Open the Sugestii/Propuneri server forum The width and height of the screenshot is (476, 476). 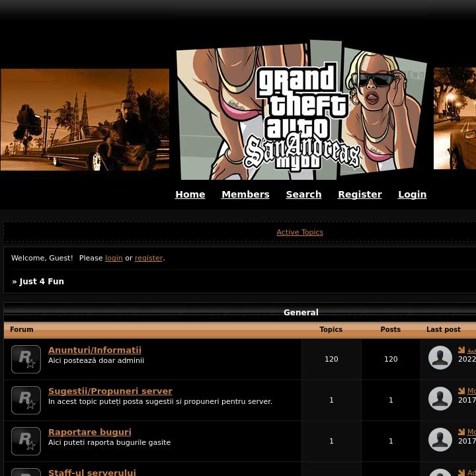coord(110,391)
